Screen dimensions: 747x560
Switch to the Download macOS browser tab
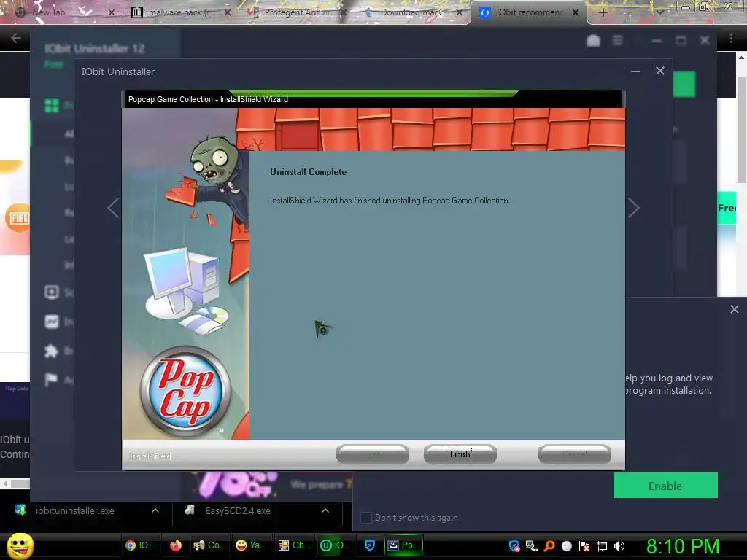click(x=413, y=12)
